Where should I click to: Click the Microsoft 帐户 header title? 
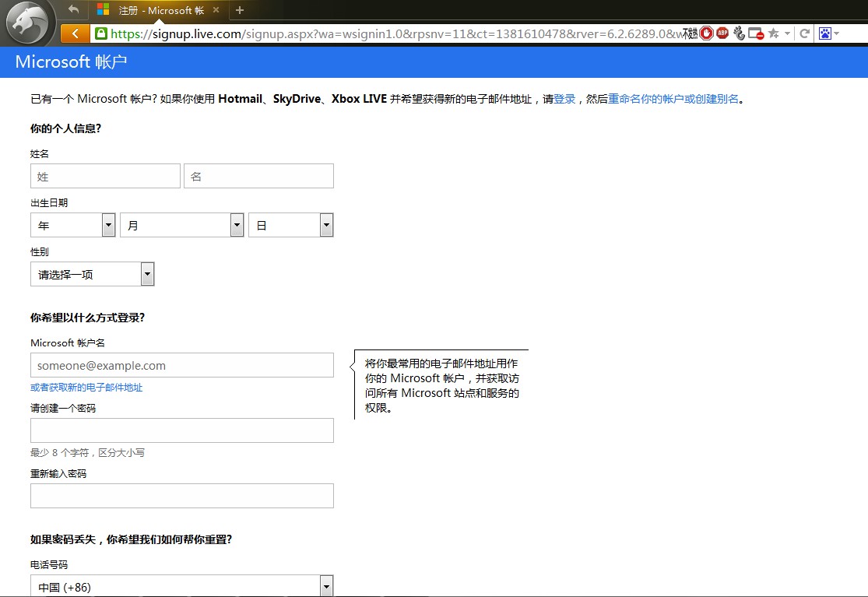(x=72, y=61)
